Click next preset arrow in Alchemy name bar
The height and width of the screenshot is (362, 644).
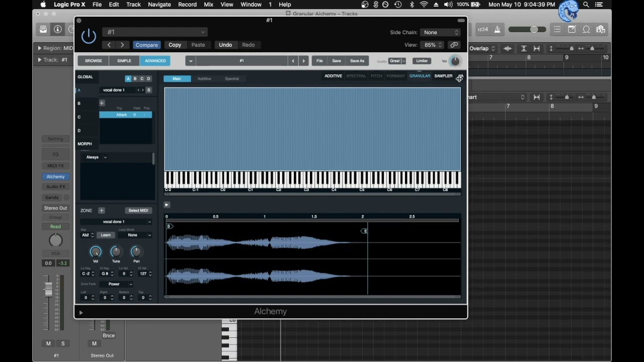pyautogui.click(x=303, y=61)
